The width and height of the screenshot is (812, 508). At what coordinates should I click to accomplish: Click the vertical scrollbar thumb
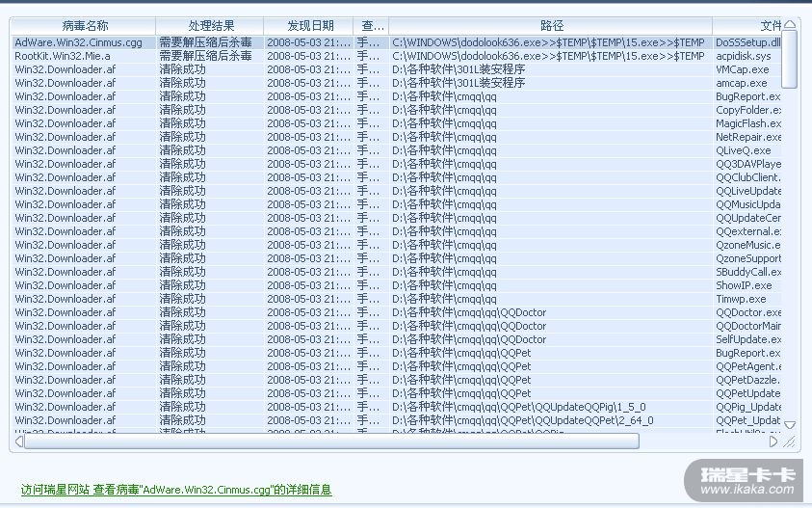(789, 59)
